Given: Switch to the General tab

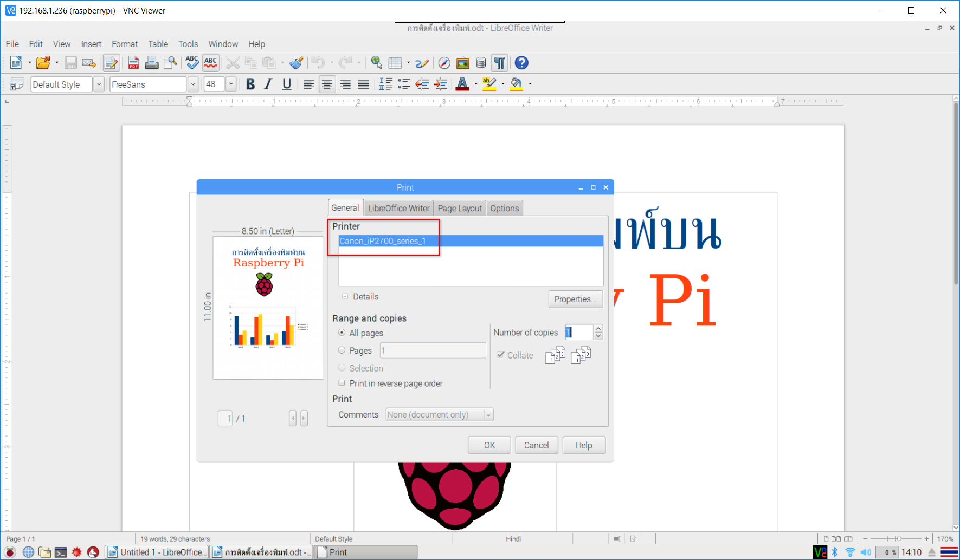Looking at the screenshot, I should click(x=345, y=207).
